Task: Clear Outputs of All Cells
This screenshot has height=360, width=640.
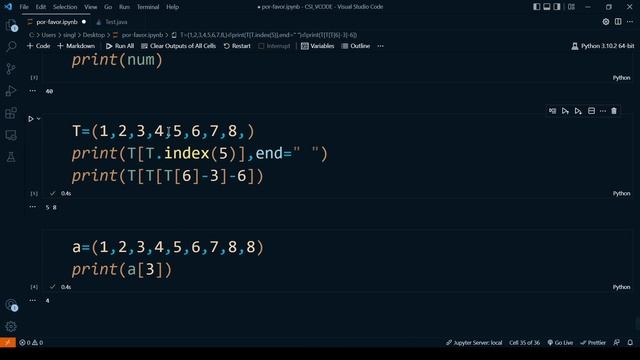Action: pos(178,46)
